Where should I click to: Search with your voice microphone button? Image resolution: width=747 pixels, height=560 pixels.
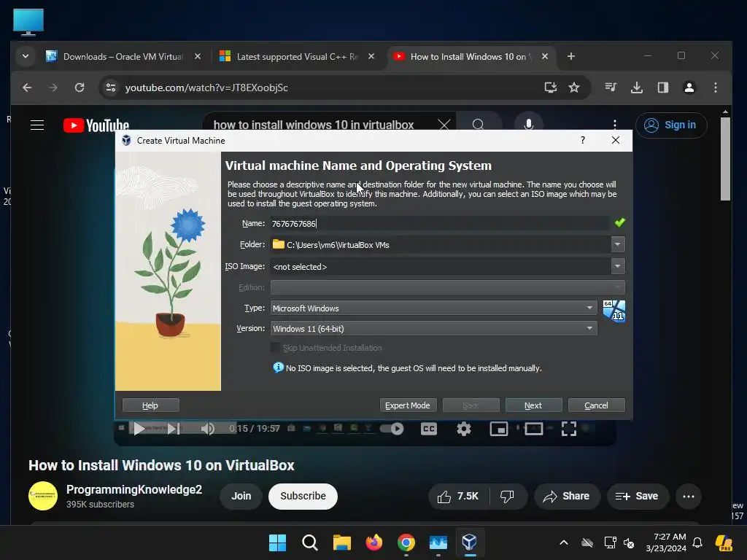(528, 124)
